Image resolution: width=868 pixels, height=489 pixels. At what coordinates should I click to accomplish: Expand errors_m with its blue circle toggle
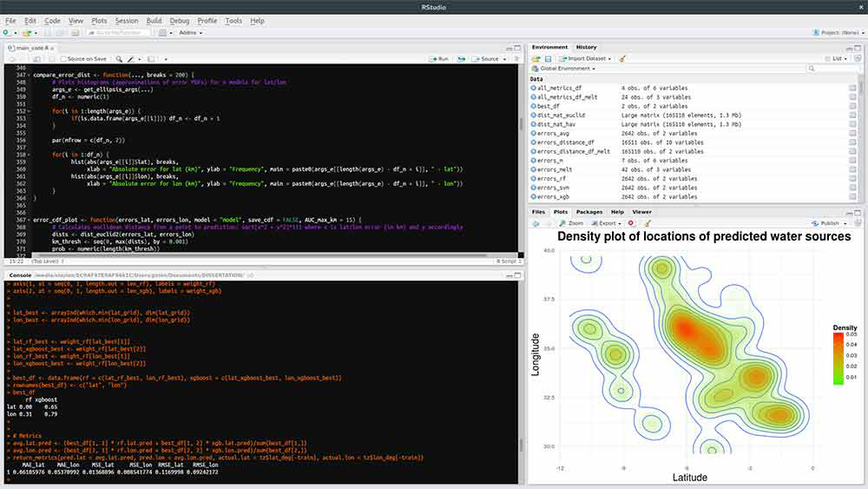(x=534, y=161)
